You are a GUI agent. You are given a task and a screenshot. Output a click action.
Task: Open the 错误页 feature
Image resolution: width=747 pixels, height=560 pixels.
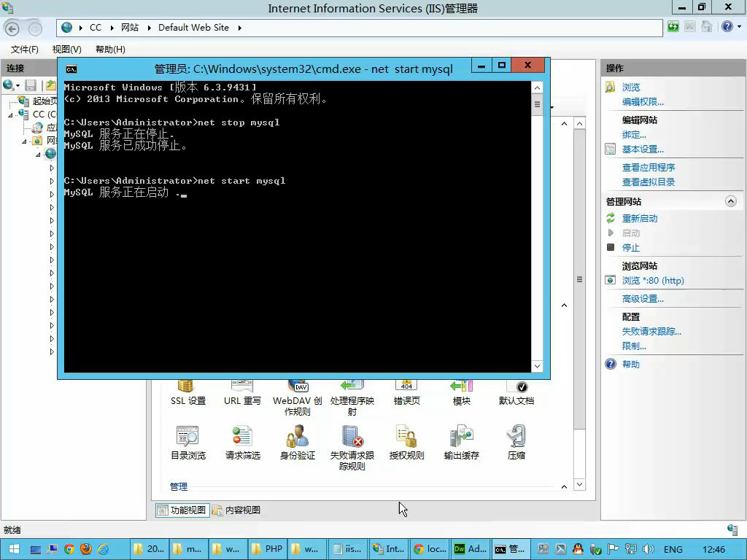pyautogui.click(x=407, y=393)
